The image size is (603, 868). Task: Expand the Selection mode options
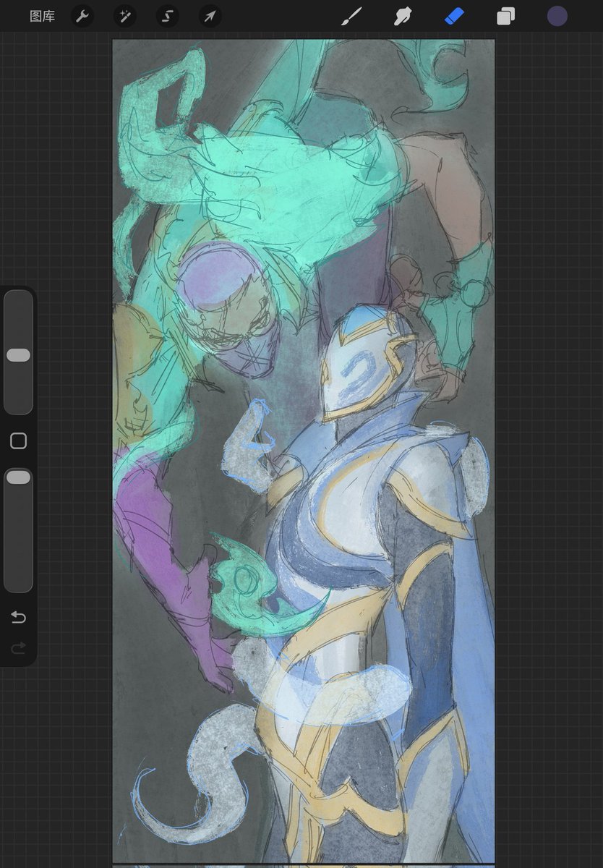167,15
